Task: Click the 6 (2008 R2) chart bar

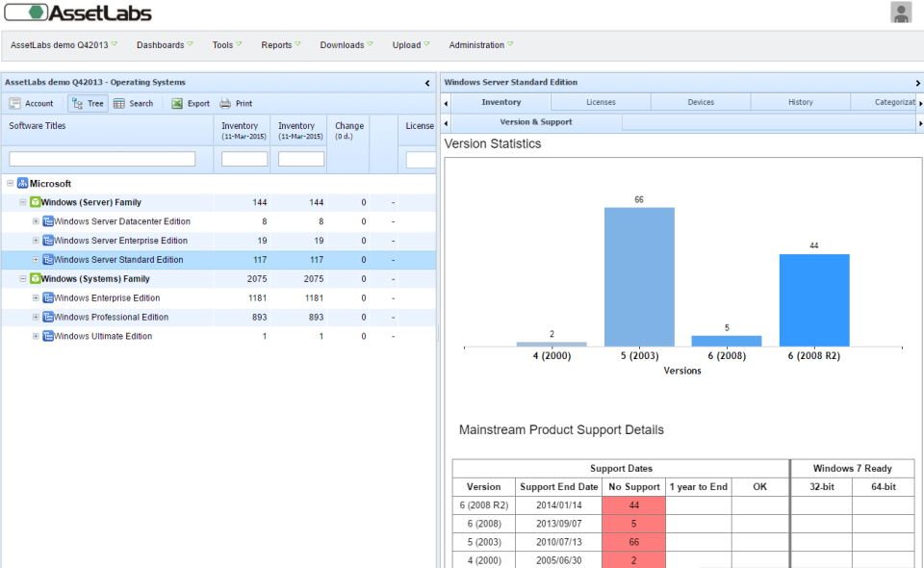Action: (x=814, y=300)
